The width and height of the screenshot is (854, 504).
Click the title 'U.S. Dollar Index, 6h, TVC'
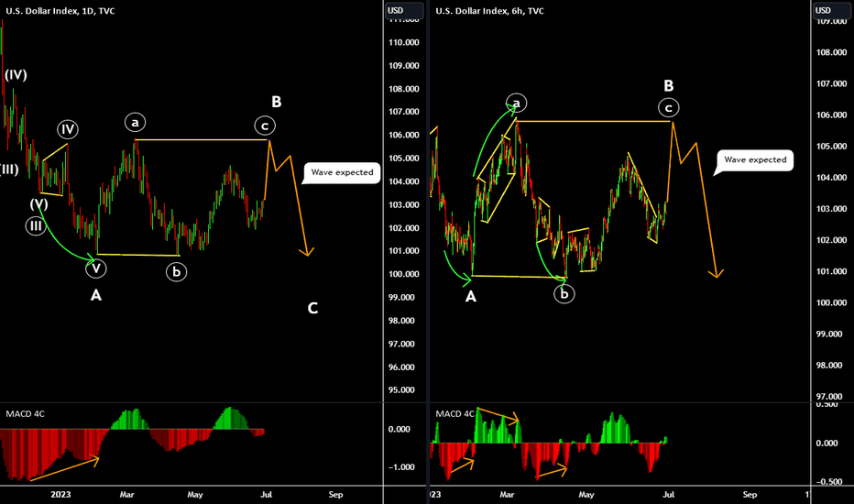tap(489, 11)
